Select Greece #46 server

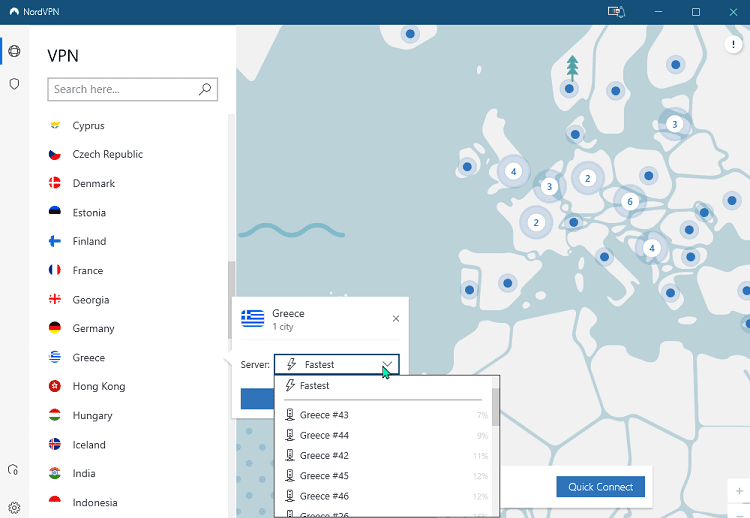[x=383, y=496]
